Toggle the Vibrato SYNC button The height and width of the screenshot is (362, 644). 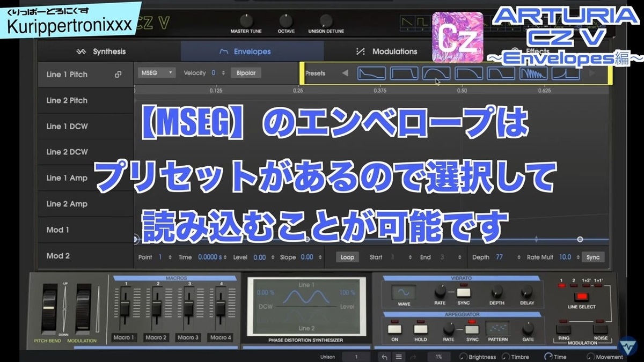click(x=464, y=292)
